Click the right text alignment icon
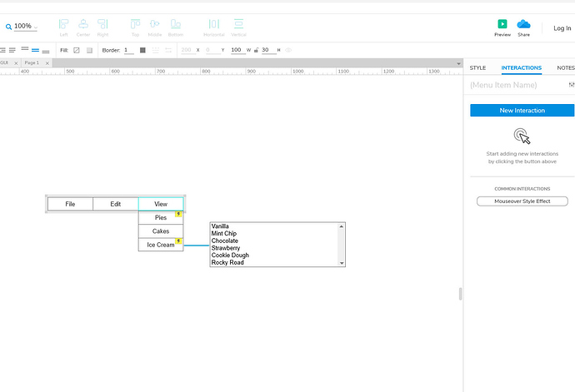The width and height of the screenshot is (575, 392). 2,50
